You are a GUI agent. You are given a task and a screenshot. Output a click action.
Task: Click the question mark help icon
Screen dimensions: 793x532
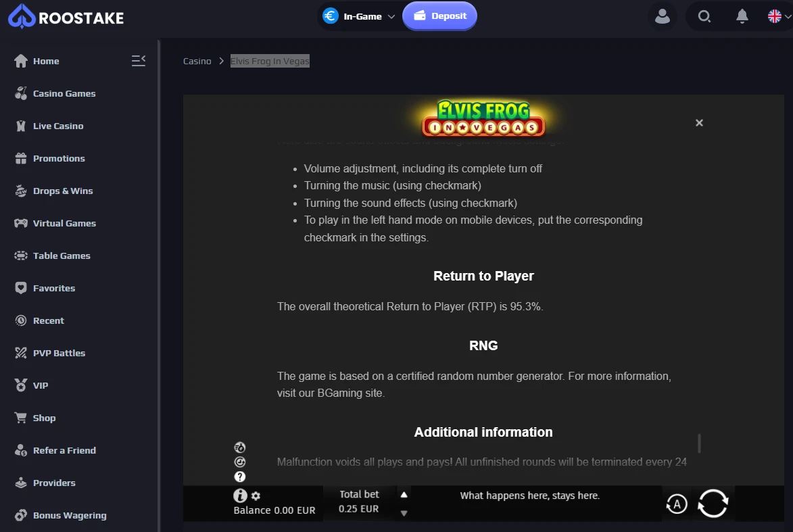pos(240,477)
